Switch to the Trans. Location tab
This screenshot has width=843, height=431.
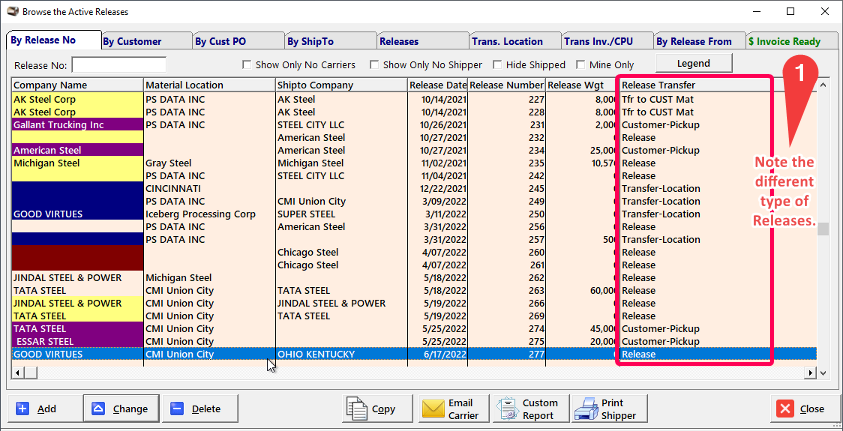pyautogui.click(x=515, y=41)
